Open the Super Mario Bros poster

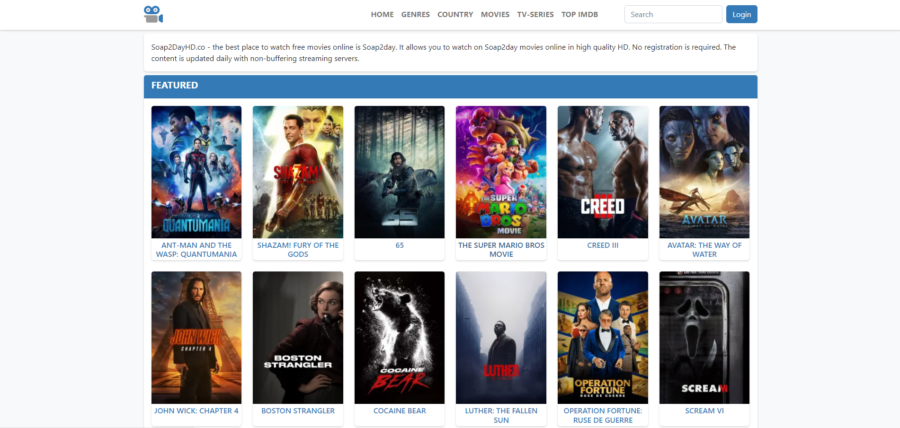click(501, 172)
